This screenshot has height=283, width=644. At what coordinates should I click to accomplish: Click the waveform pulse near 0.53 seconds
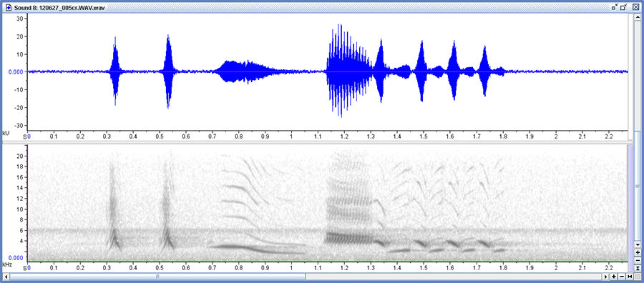[x=168, y=71]
